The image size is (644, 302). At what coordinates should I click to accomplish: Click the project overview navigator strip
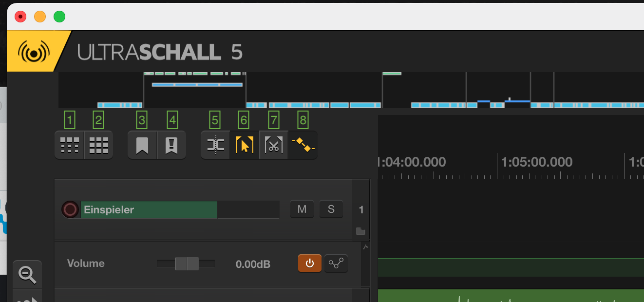(351, 90)
